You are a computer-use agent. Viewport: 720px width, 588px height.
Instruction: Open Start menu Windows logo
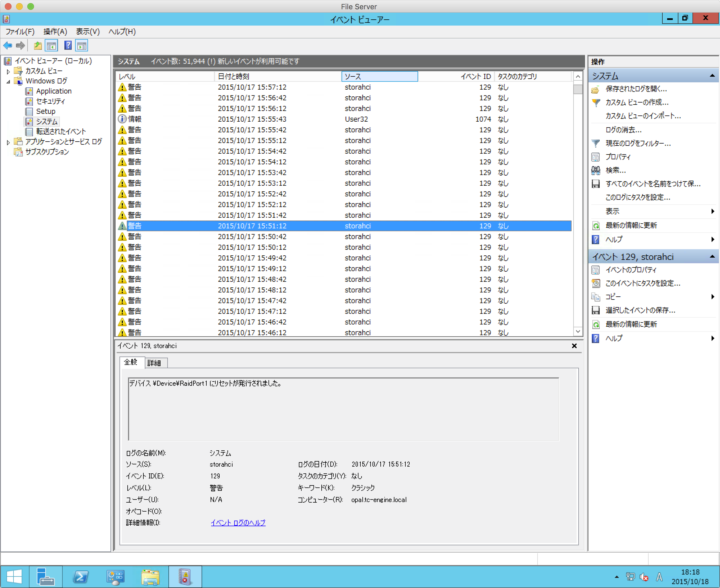[14, 576]
